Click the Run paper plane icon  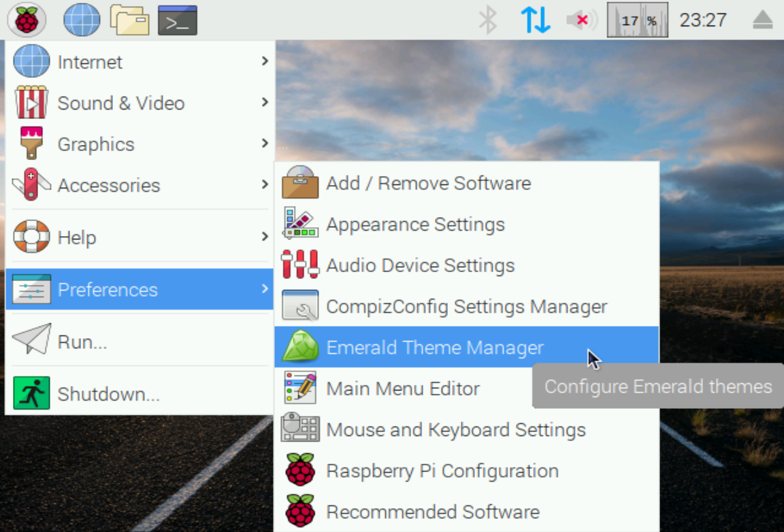tap(31, 339)
